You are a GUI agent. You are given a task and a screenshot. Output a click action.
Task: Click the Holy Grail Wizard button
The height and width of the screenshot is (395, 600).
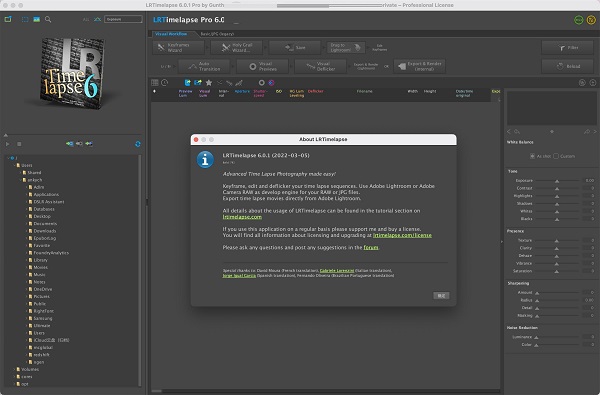coord(236,47)
